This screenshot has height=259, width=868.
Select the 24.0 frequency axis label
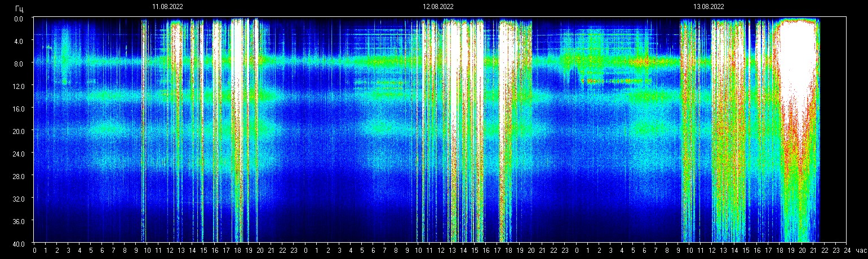pos(18,154)
